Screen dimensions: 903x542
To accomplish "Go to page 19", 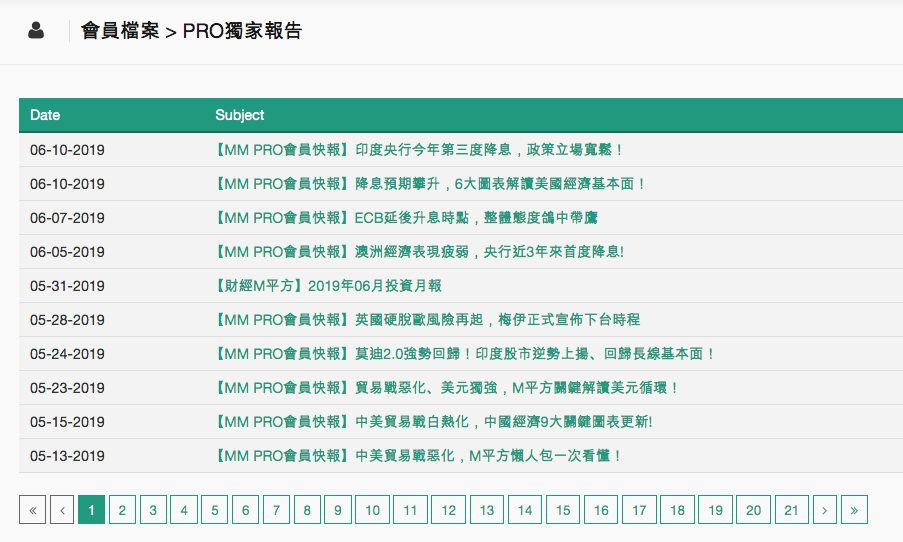I will [x=715, y=510].
